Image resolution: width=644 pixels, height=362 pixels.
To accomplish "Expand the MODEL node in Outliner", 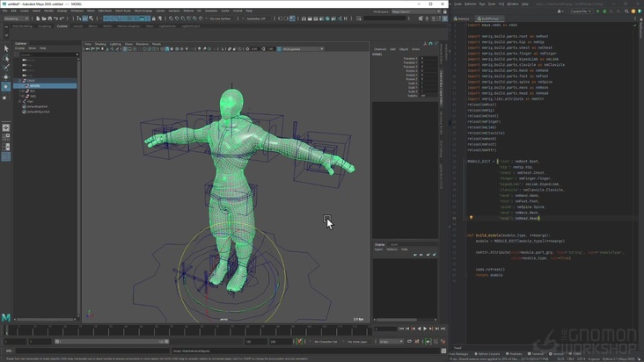I will click(21, 85).
